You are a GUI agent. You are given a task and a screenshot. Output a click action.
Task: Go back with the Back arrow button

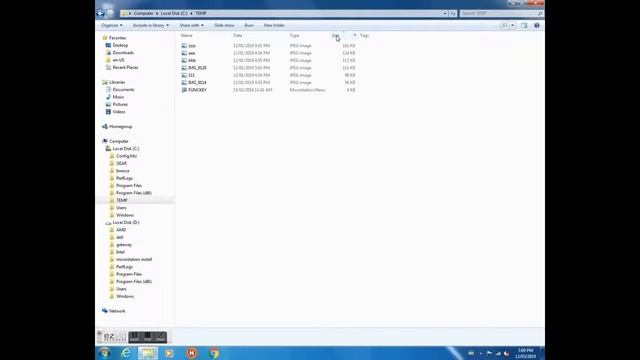coord(100,13)
